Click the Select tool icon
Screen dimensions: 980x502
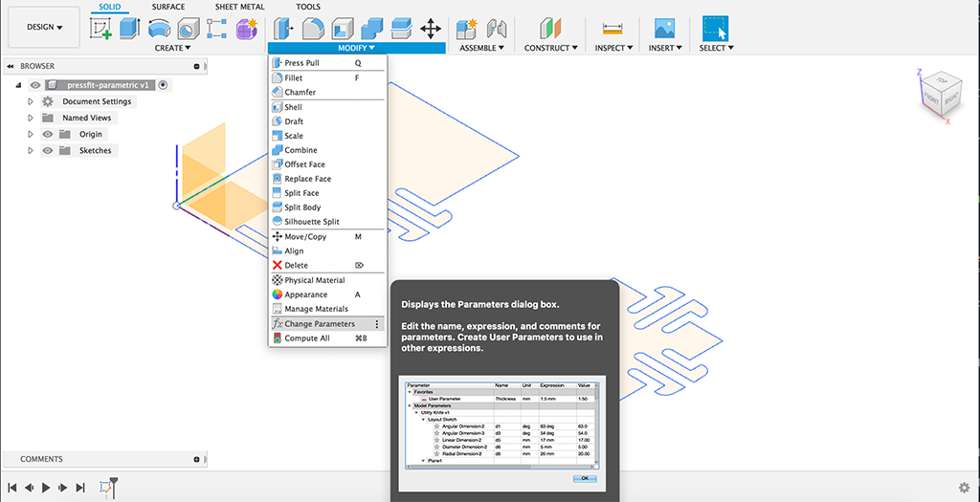(715, 29)
